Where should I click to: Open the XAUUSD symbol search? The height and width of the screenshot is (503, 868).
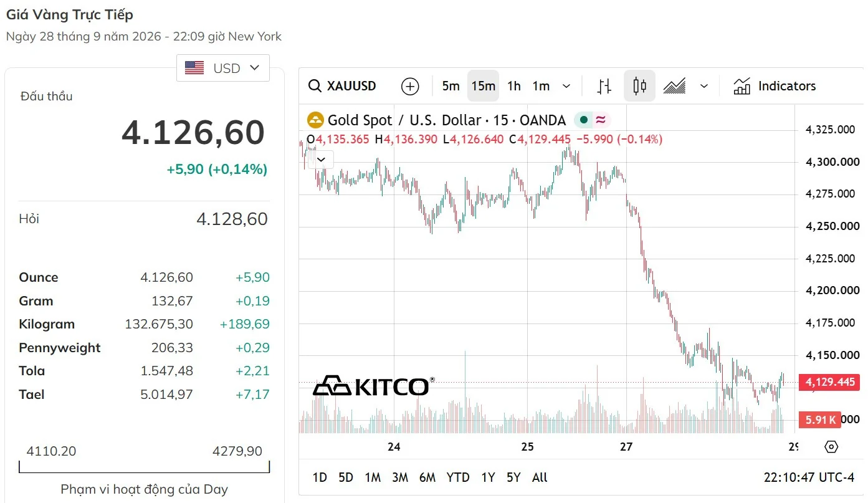[343, 86]
